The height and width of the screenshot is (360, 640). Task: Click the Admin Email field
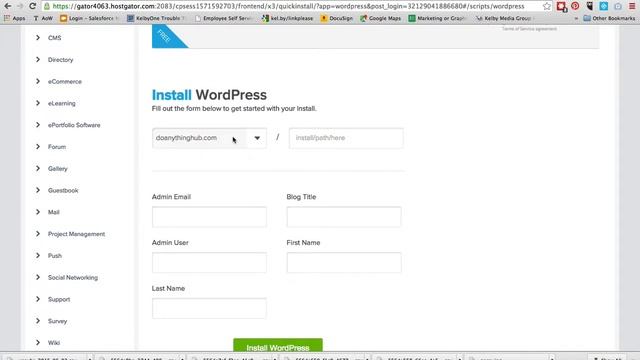pyautogui.click(x=209, y=216)
